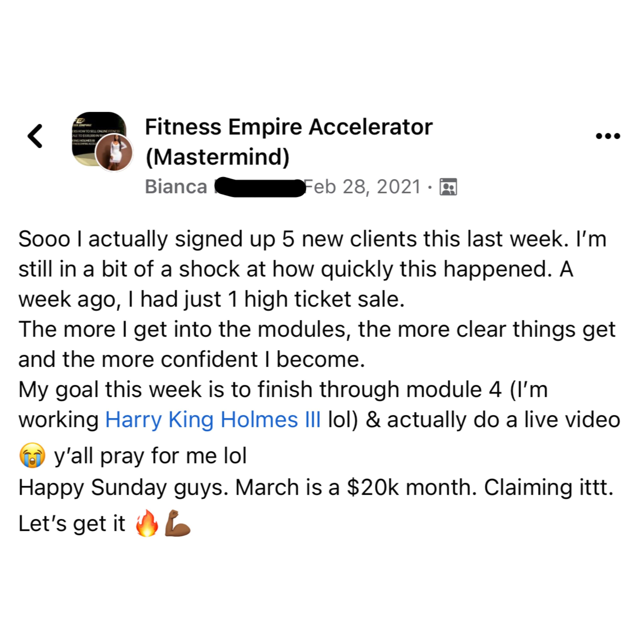
Task: Tap the group members audience icon
Action: 448,187
